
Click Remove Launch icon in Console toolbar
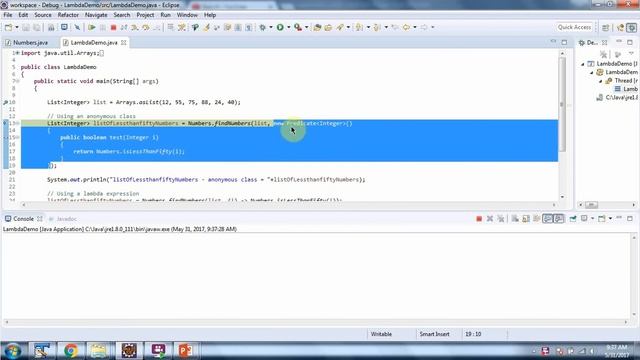490,219
